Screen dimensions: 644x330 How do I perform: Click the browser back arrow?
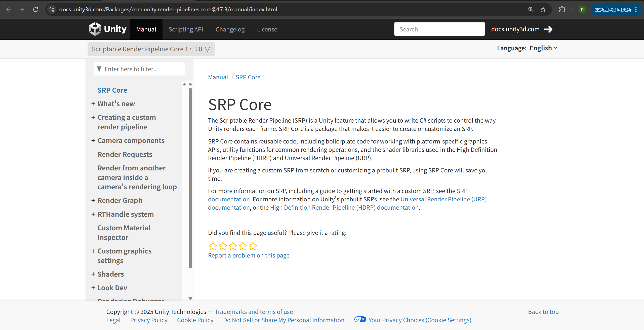(8, 10)
